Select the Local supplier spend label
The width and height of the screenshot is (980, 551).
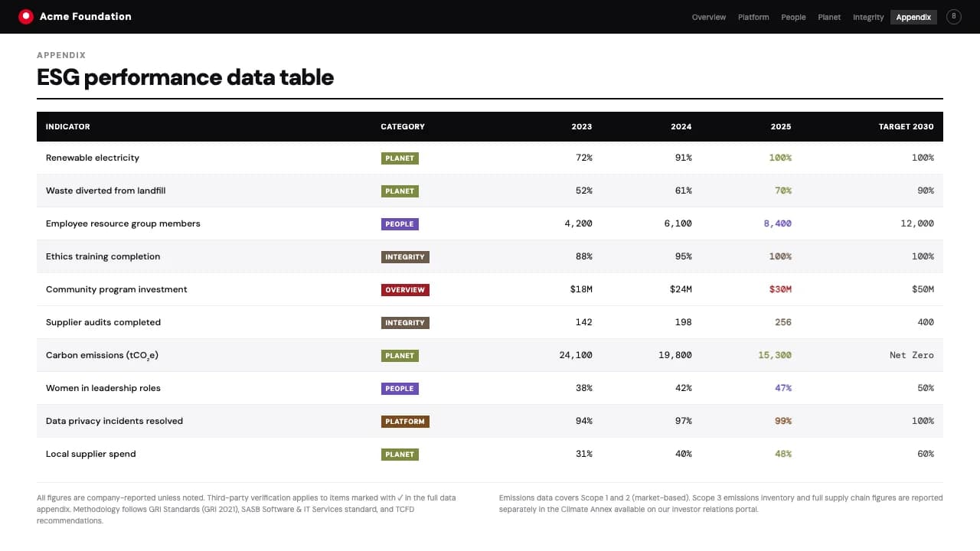point(91,454)
